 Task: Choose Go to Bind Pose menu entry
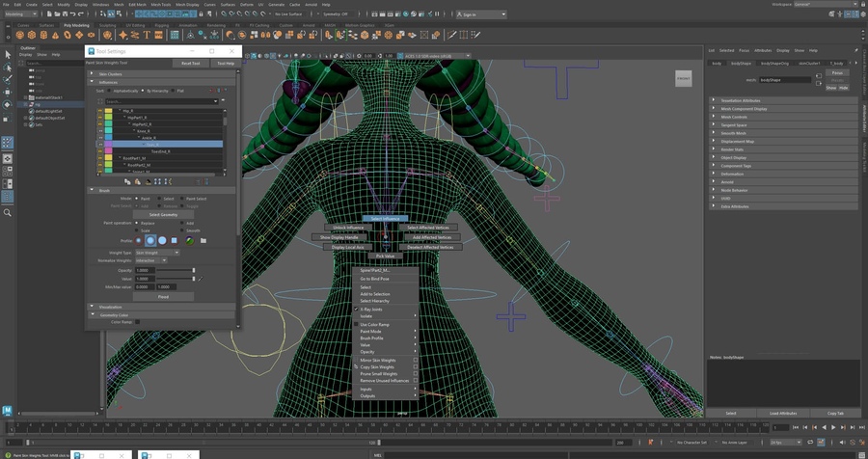(374, 279)
